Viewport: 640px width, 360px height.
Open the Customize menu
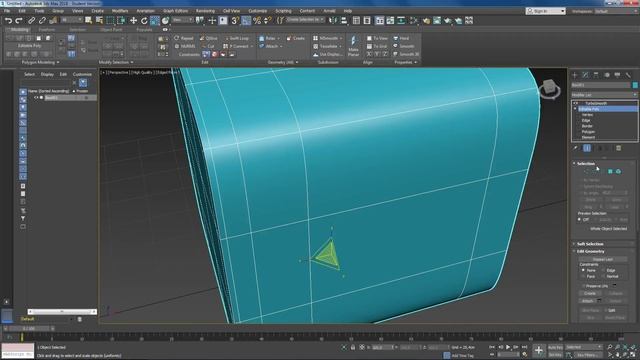(257, 11)
